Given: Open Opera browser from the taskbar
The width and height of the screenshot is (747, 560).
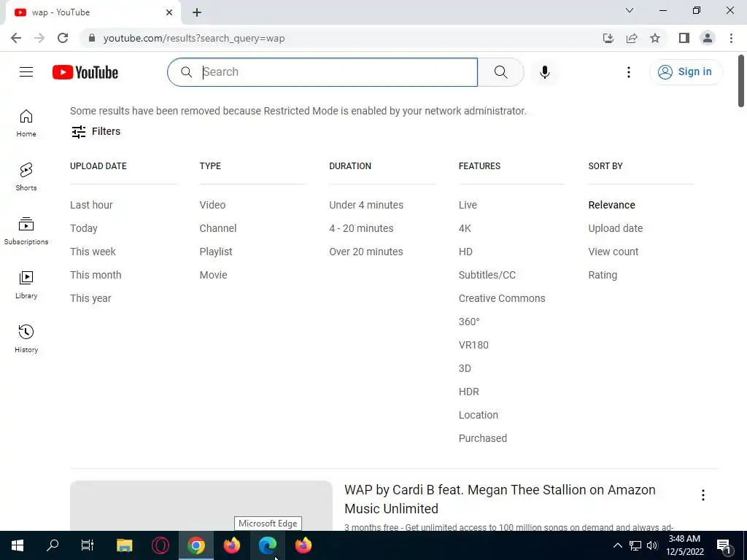Looking at the screenshot, I should coord(160,545).
